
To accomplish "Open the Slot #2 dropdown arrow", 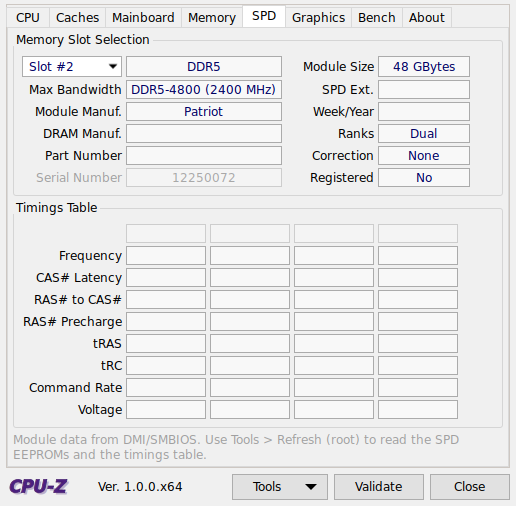I will tap(113, 66).
